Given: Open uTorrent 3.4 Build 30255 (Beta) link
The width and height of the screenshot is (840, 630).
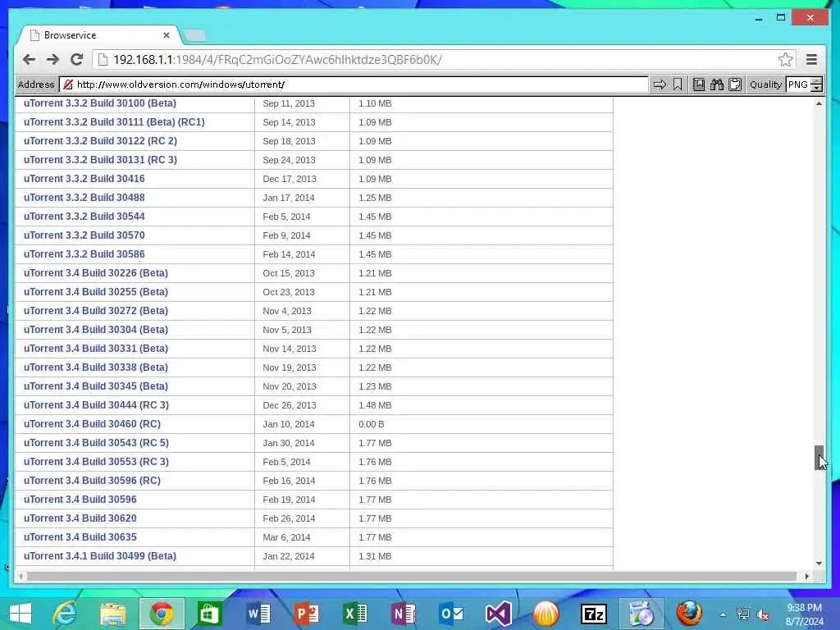Looking at the screenshot, I should coord(96,291).
